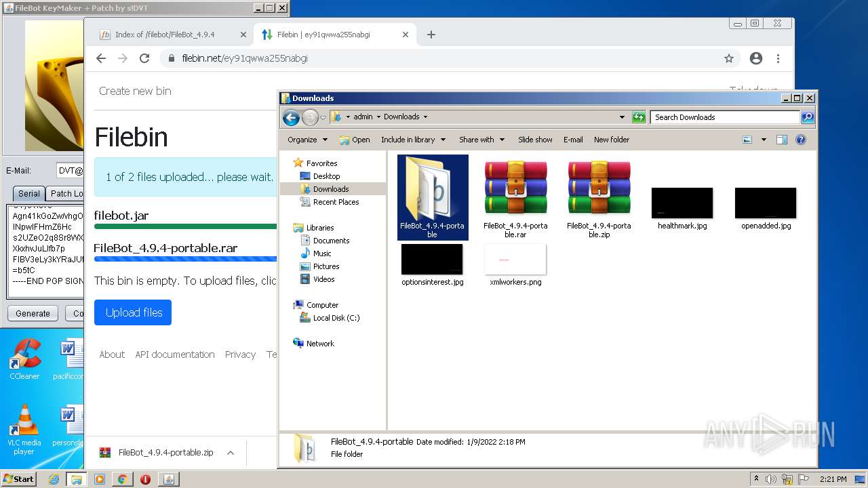The width and height of the screenshot is (868, 488).
Task: Select FileBot_4.9.4-portable.rar archive icon
Action: [x=515, y=188]
